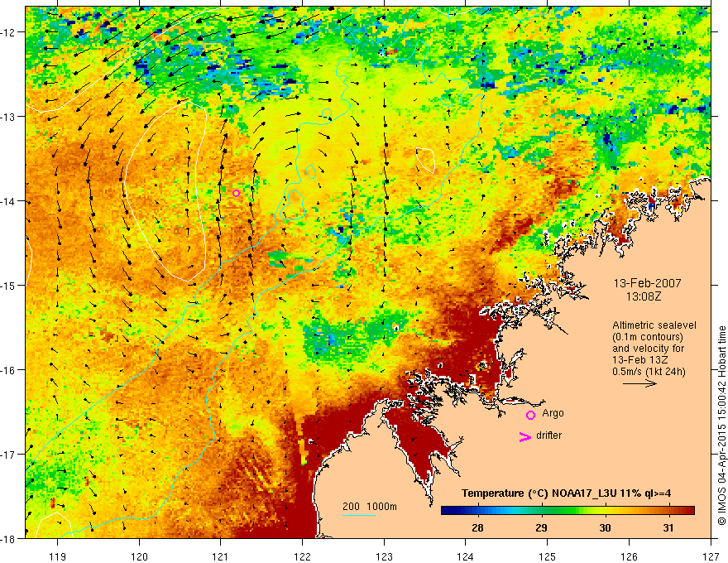The image size is (728, 563).
Task: Click the '13:08Z' time label
Action: [644, 296]
